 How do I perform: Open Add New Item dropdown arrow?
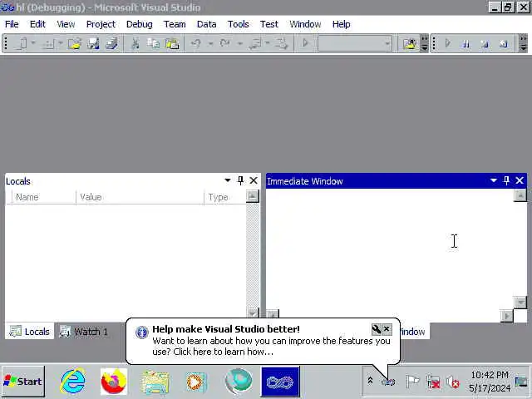click(61, 43)
